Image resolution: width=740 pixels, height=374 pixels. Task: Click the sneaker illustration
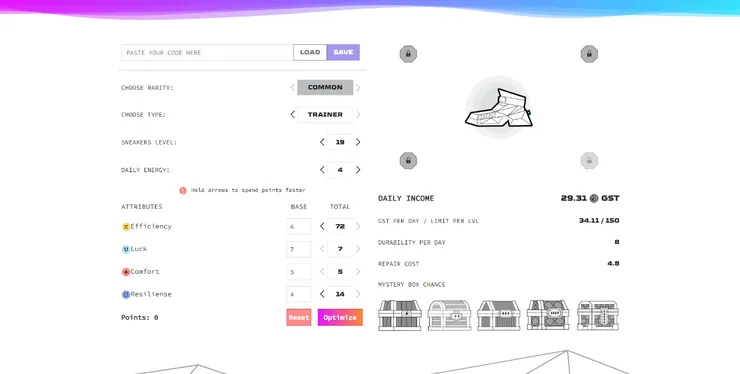[x=499, y=108]
